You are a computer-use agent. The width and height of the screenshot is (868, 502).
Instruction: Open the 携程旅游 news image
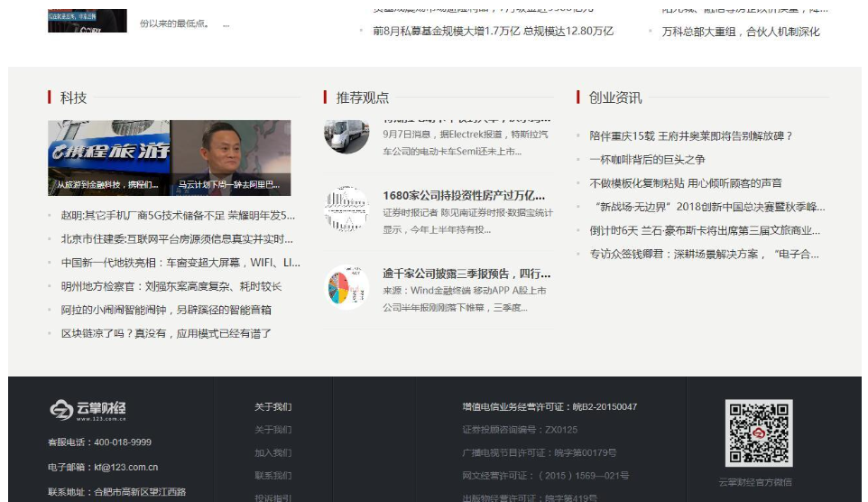click(109, 158)
